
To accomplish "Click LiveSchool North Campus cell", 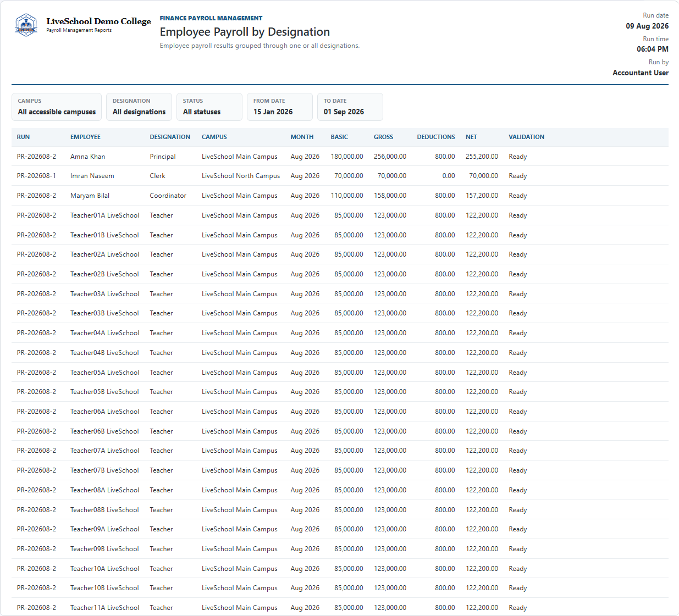I will tap(241, 176).
